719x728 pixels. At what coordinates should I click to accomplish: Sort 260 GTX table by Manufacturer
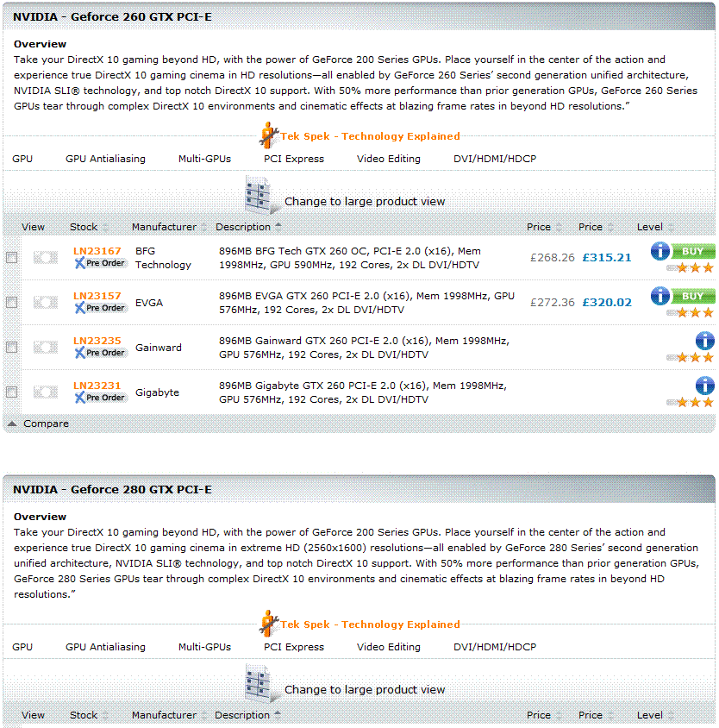coord(169,227)
